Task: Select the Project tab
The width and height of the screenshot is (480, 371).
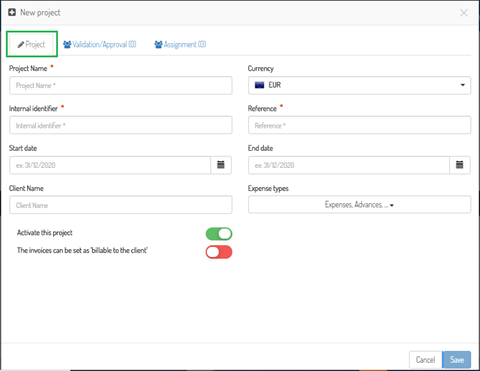Action: (32, 44)
